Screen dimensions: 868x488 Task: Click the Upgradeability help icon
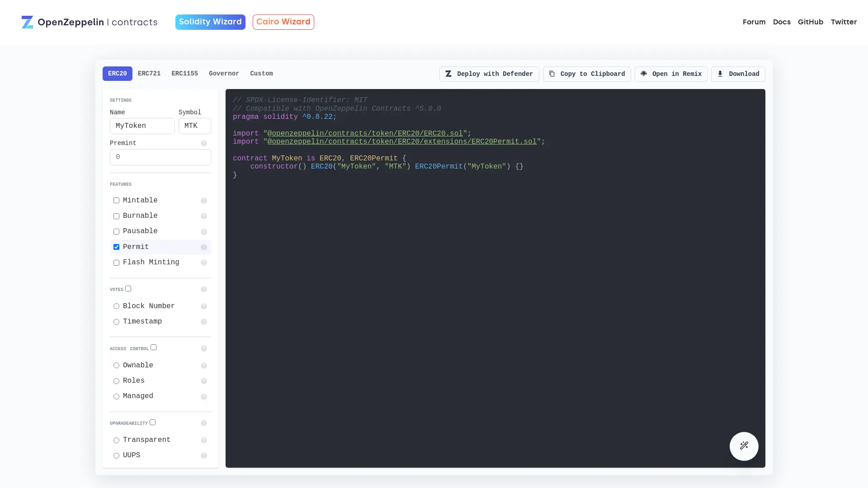204,423
